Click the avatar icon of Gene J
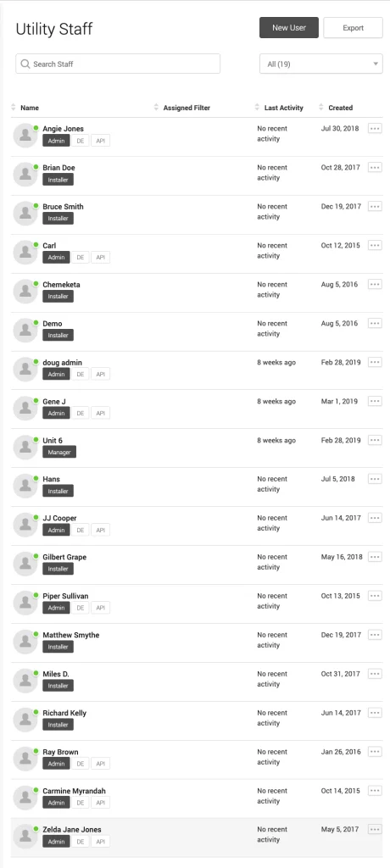The width and height of the screenshot is (390, 868). 25,408
